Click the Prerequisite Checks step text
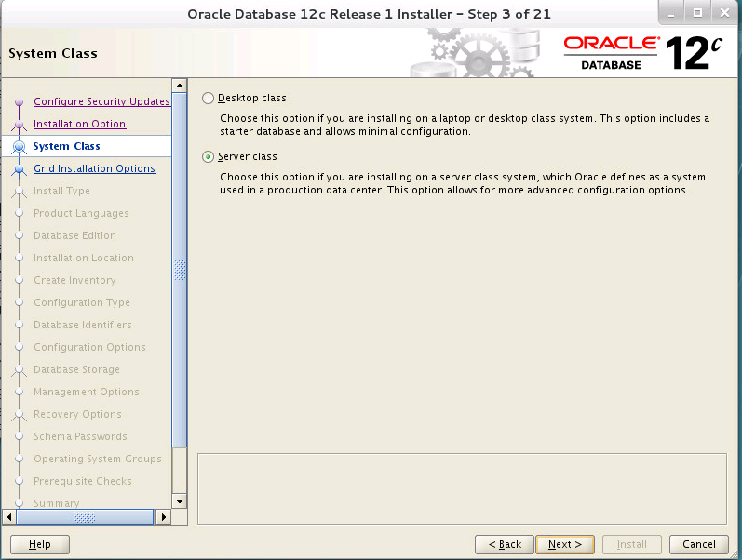Viewport: 742px width, 560px height. point(82,481)
